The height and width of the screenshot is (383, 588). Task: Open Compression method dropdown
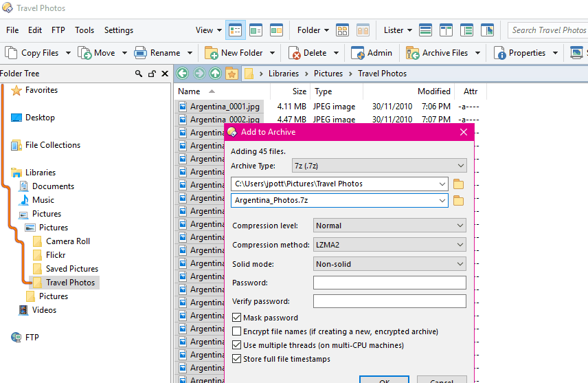tap(389, 245)
